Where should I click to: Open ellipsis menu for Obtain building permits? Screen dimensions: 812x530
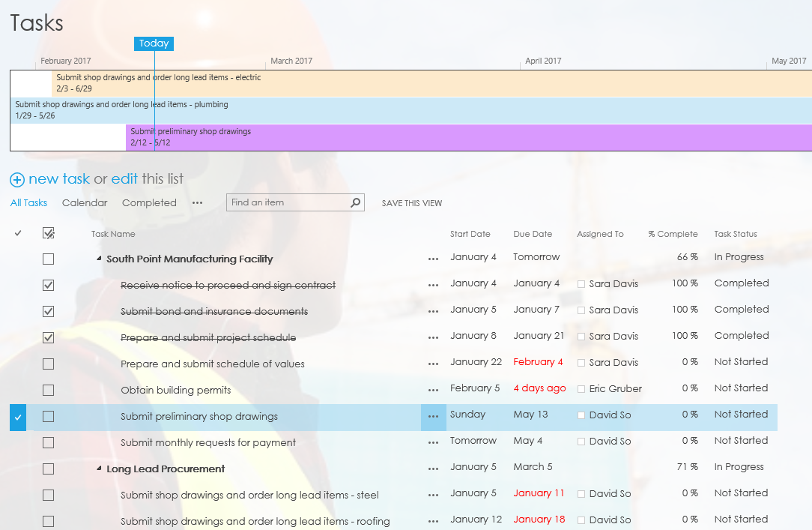tap(433, 391)
